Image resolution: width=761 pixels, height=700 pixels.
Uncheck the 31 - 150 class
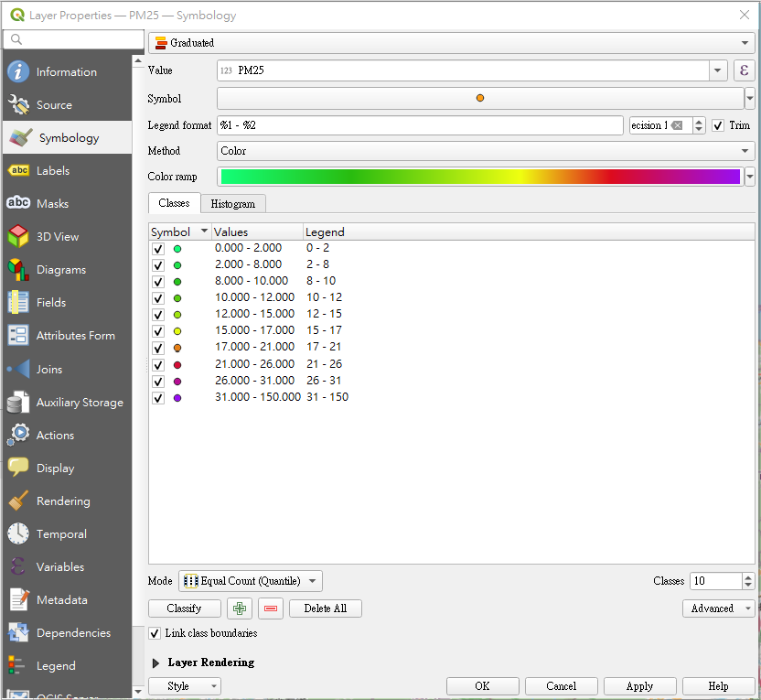pyautogui.click(x=157, y=397)
